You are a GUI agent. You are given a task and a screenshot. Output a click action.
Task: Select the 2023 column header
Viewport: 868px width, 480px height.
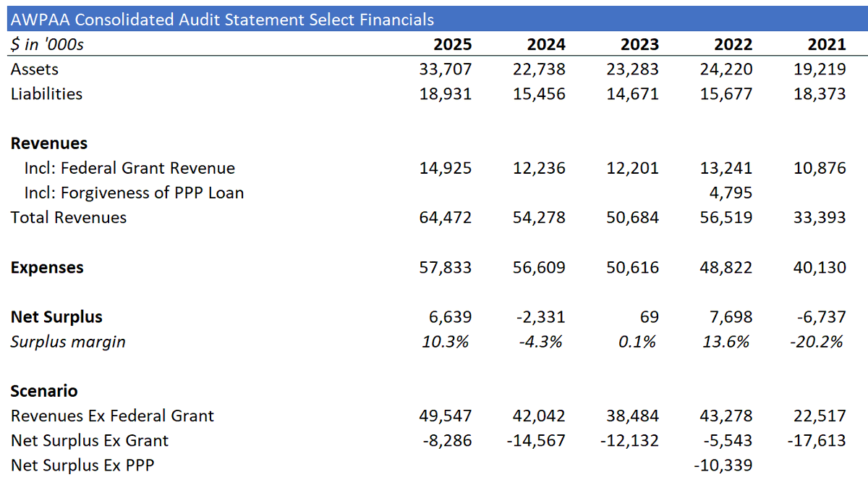[639, 44]
